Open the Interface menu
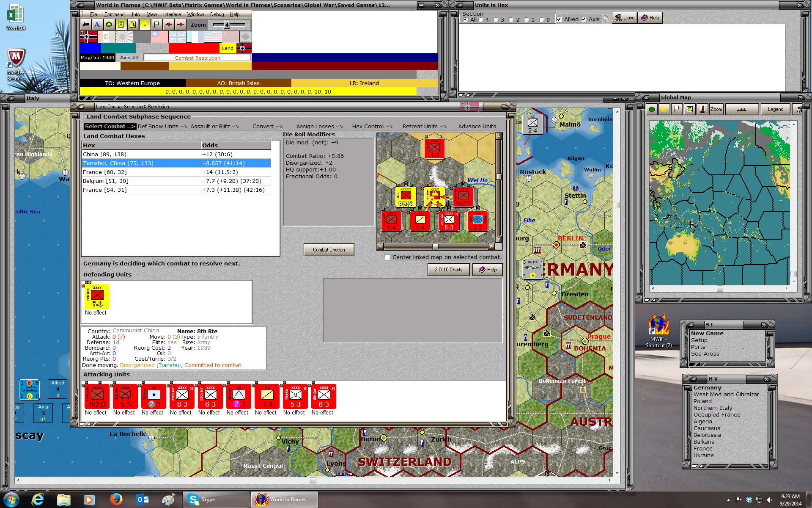812x508 pixels. [172, 14]
